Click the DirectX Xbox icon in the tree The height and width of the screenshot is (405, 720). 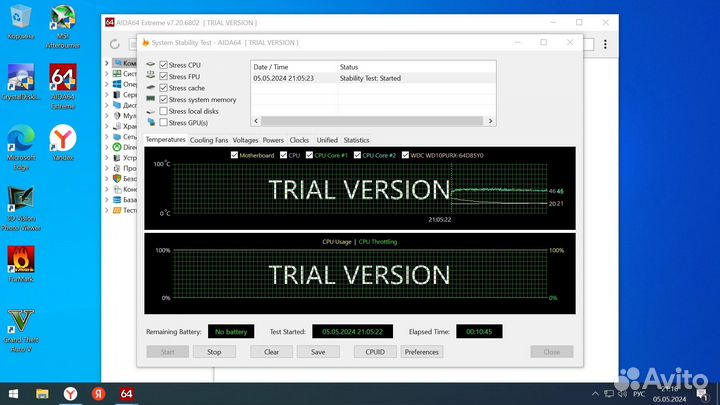(x=117, y=147)
